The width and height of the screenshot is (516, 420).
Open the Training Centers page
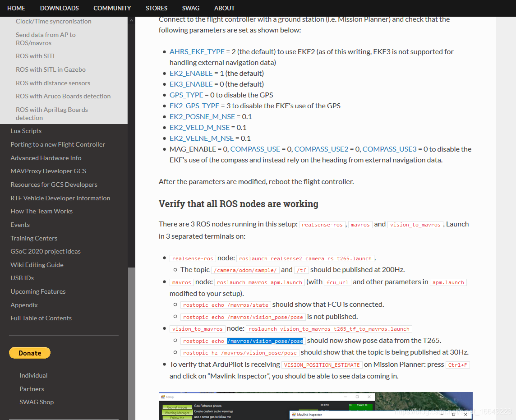(x=34, y=238)
